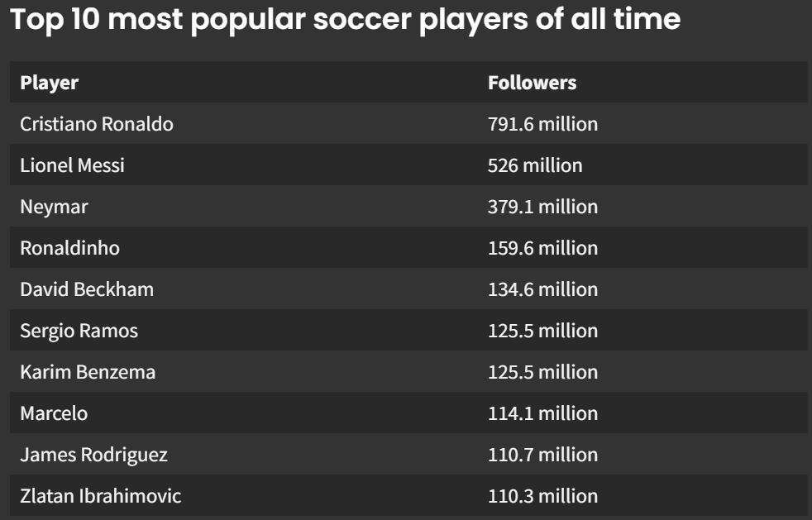Click the Sergio Ramos name cell
This screenshot has height=520, width=812.
[x=79, y=331]
